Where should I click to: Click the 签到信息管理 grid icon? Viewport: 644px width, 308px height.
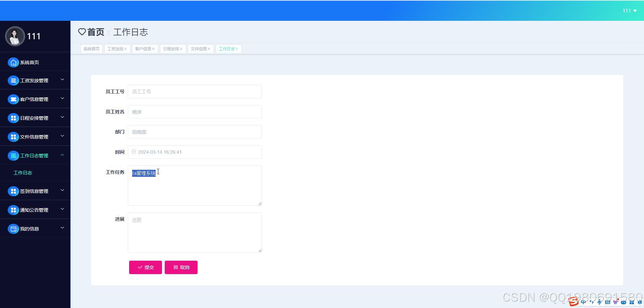tap(13, 191)
